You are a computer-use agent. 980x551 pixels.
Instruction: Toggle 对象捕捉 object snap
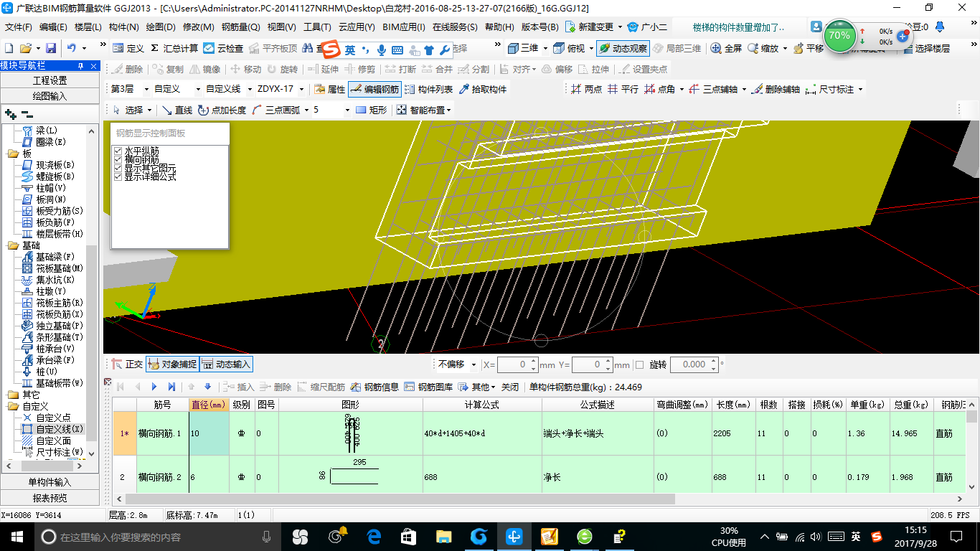[172, 364]
